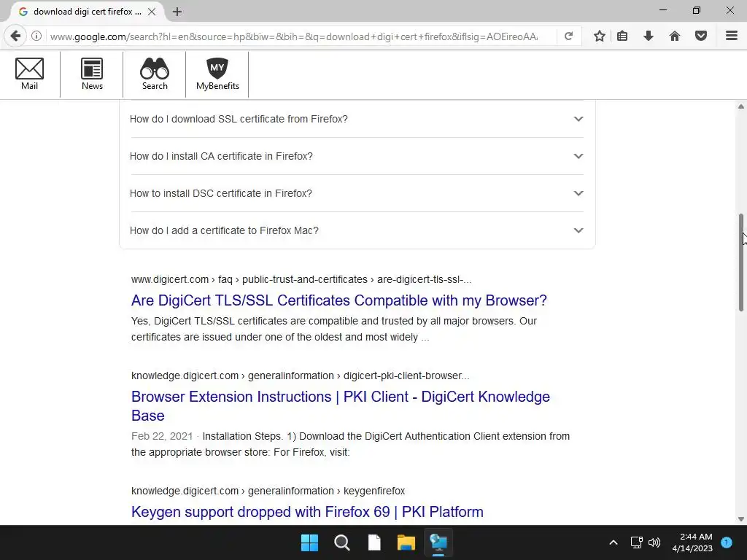747x560 pixels.
Task: Show hidden system tray icons
Action: pyautogui.click(x=614, y=542)
